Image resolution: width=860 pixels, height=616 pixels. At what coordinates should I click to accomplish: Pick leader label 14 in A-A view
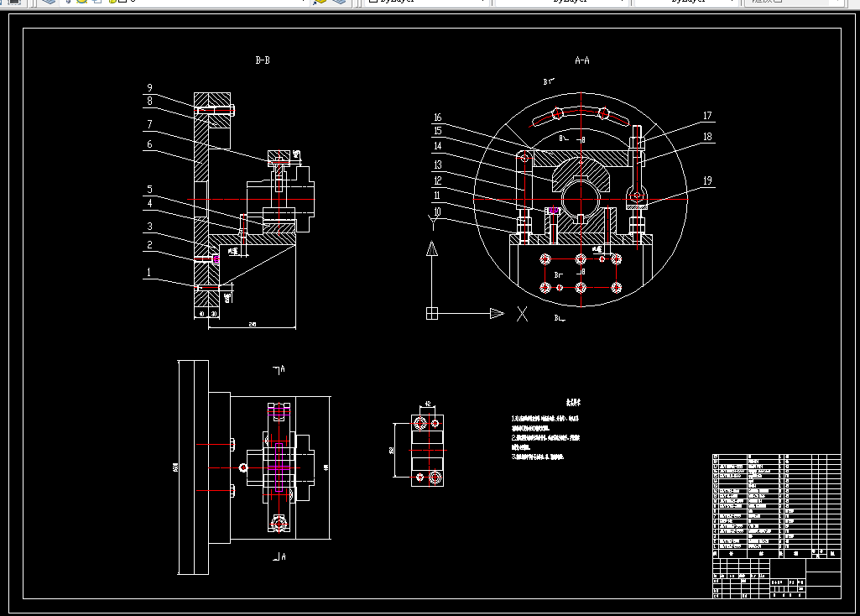[x=437, y=146]
